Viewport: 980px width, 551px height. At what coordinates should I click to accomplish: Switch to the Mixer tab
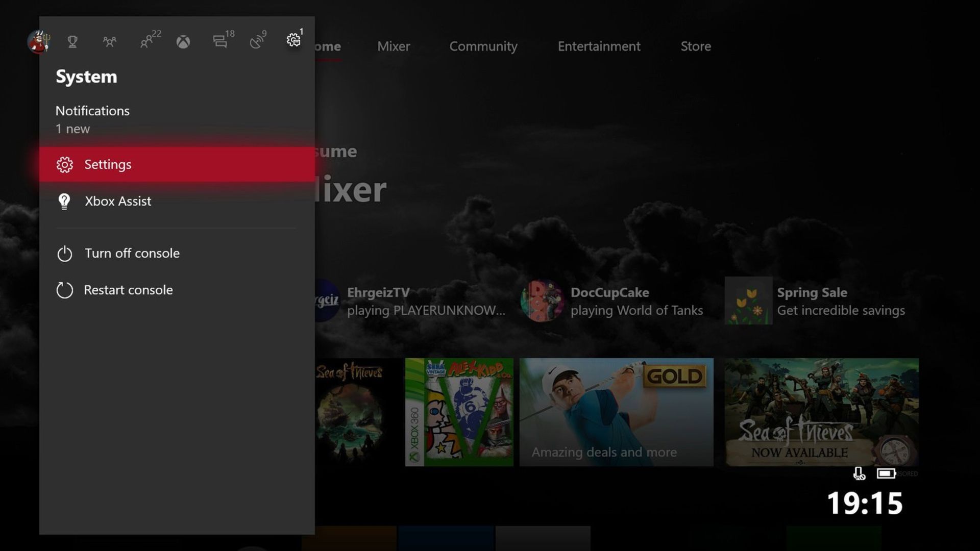(x=394, y=46)
